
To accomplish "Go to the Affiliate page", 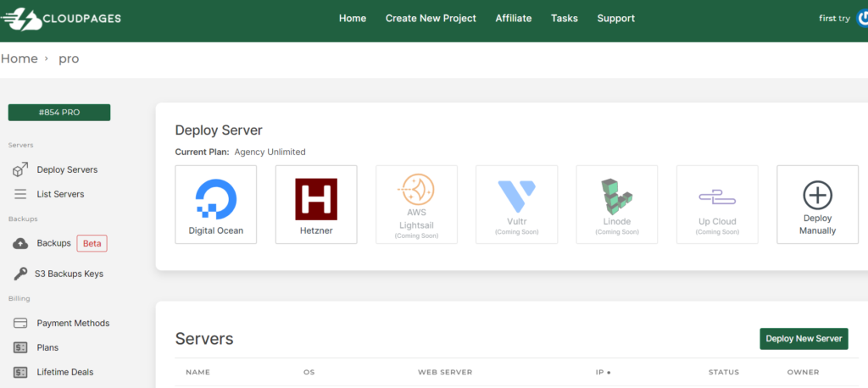I will (513, 19).
